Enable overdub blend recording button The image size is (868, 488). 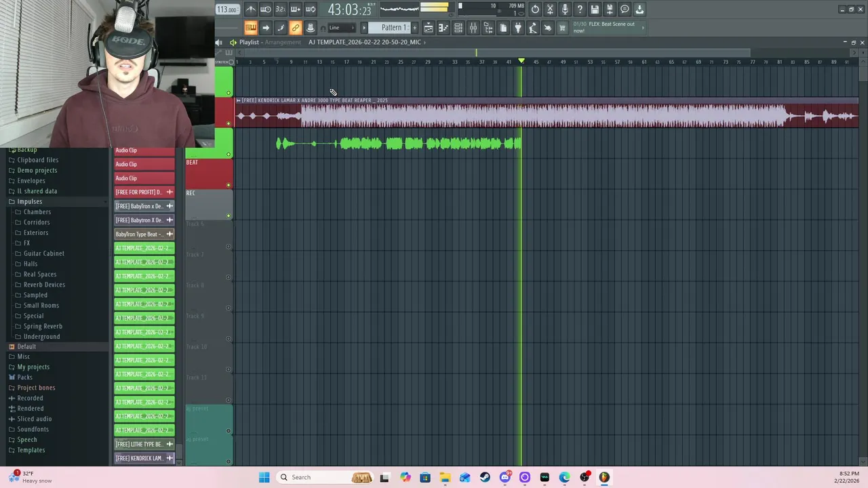pyautogui.click(x=295, y=9)
